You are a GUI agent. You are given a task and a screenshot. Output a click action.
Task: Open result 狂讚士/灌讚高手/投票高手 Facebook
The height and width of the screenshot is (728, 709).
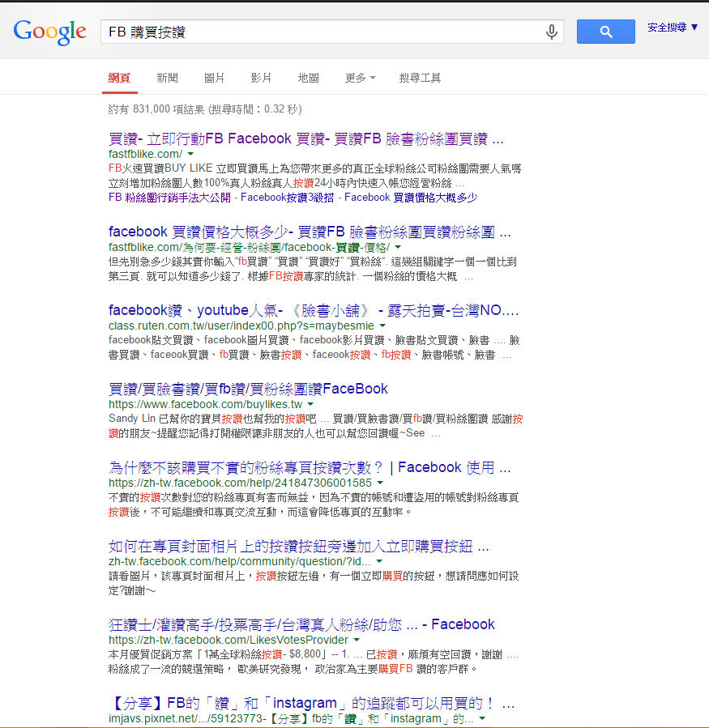pos(301,624)
